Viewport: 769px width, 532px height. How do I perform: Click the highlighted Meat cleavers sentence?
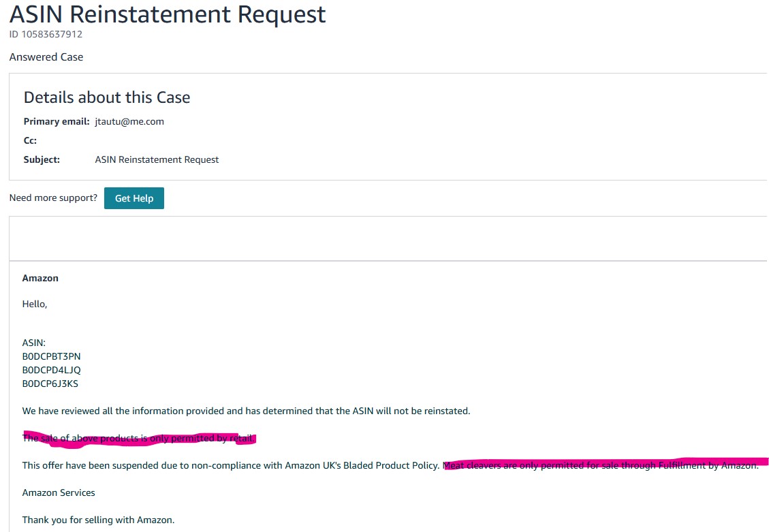coord(601,465)
